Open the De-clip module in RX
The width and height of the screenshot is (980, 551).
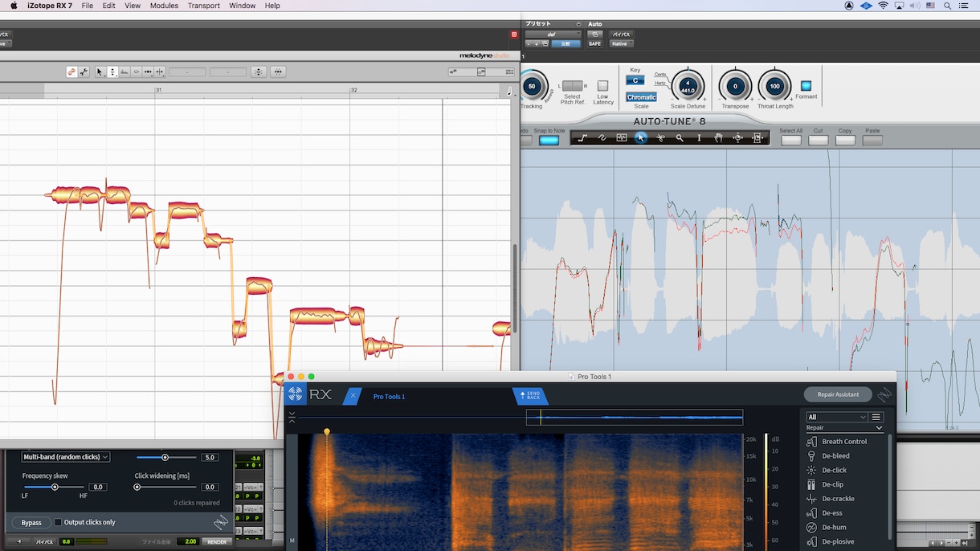832,484
